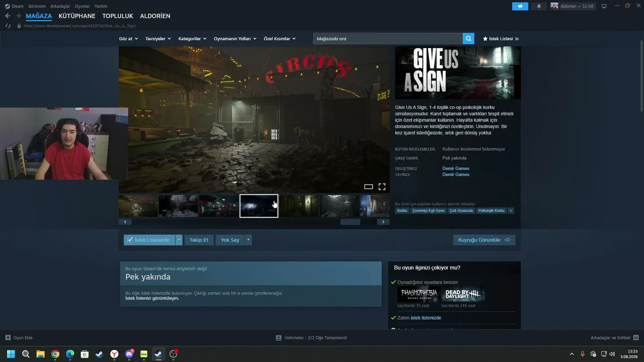Click the store URL address text
The width and height of the screenshot is (644, 362).
click(x=79, y=26)
